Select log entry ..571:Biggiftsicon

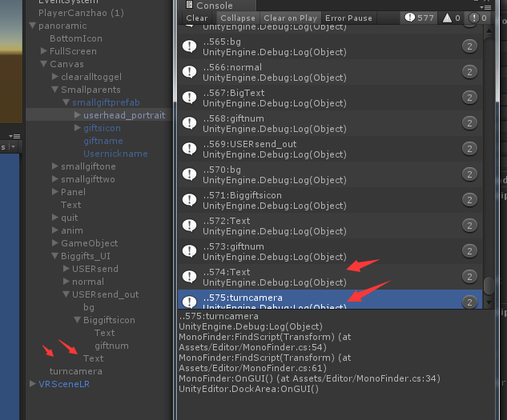coord(330,200)
